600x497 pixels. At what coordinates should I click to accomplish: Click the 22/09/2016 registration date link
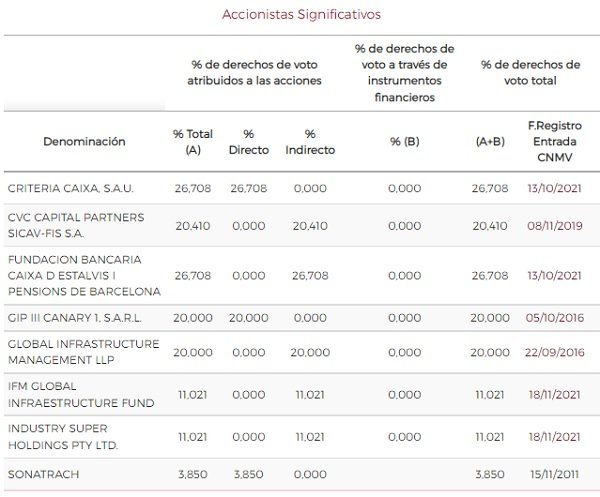coord(554,353)
